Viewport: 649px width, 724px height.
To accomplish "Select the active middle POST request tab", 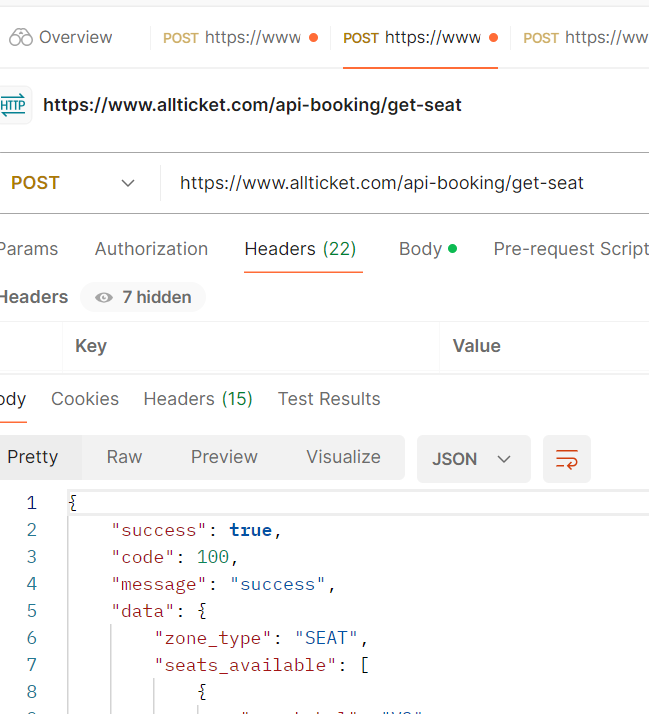I will [420, 37].
